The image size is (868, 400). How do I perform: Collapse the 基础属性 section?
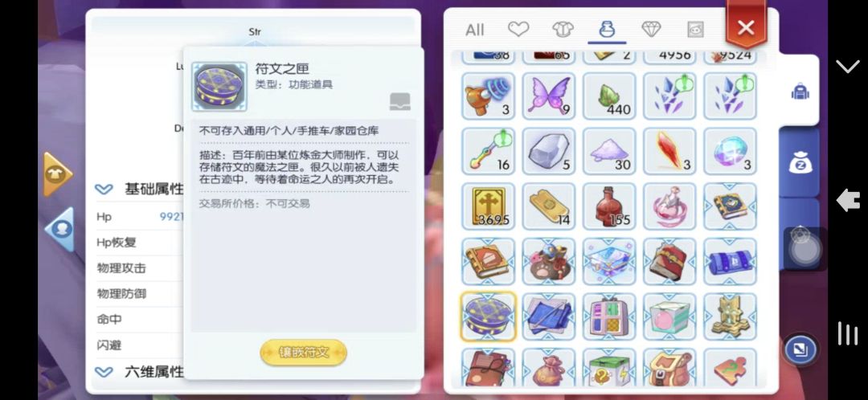coord(104,190)
